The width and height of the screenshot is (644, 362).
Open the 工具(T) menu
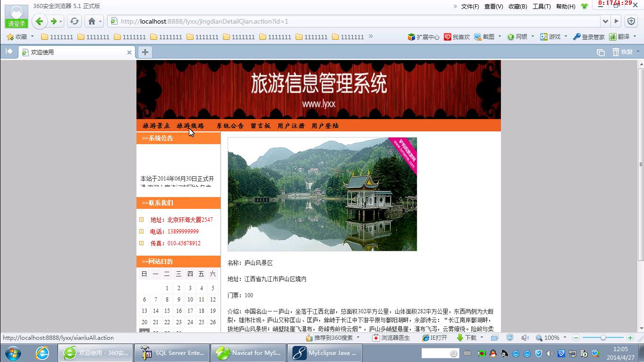(x=542, y=6)
